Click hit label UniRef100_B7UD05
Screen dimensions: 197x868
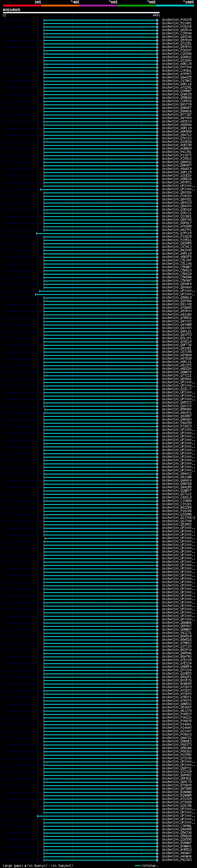point(176,785)
